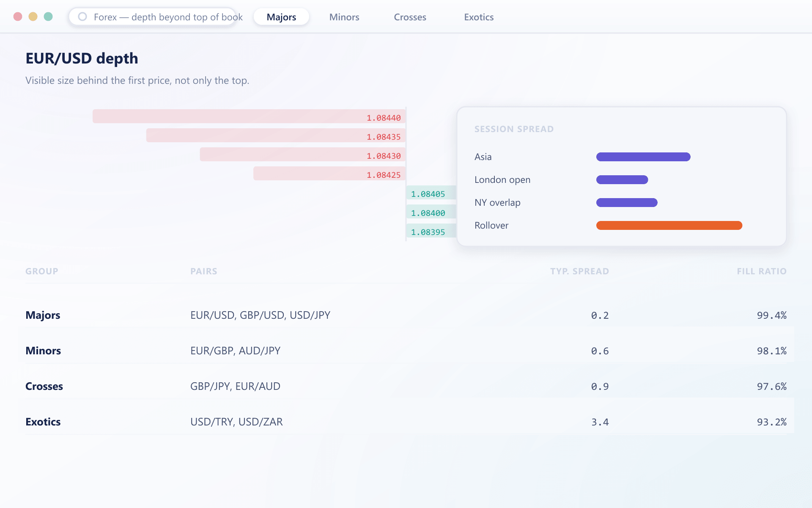This screenshot has height=508, width=812.
Task: Click the Asia session spread bar
Action: coord(643,157)
